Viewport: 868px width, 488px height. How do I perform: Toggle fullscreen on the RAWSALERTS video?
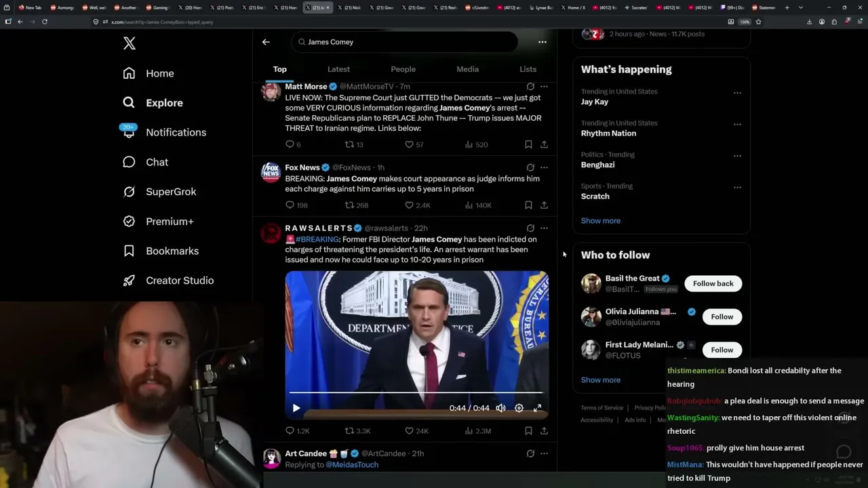point(537,408)
